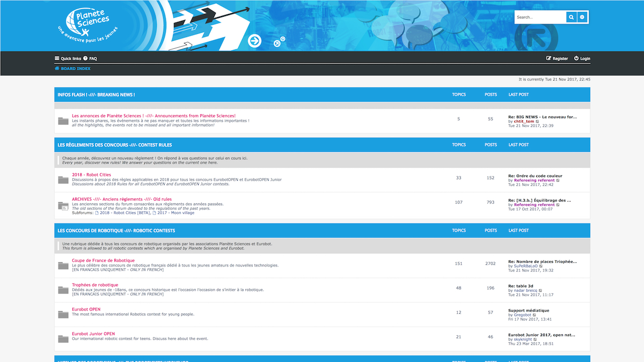Image resolution: width=644 pixels, height=362 pixels.
Task: View the profile of user SuPeRBaLoO
Action: point(525,266)
